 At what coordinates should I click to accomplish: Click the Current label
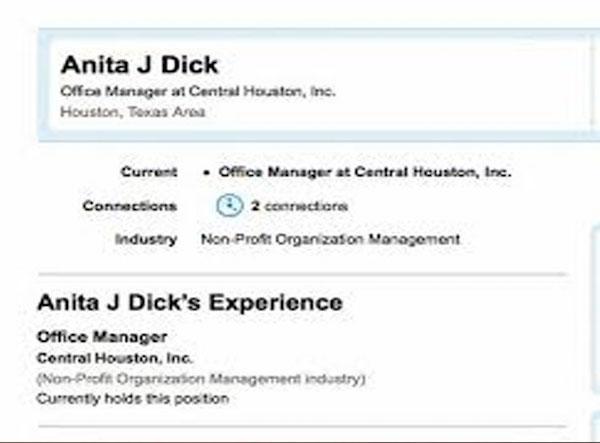pos(148,172)
